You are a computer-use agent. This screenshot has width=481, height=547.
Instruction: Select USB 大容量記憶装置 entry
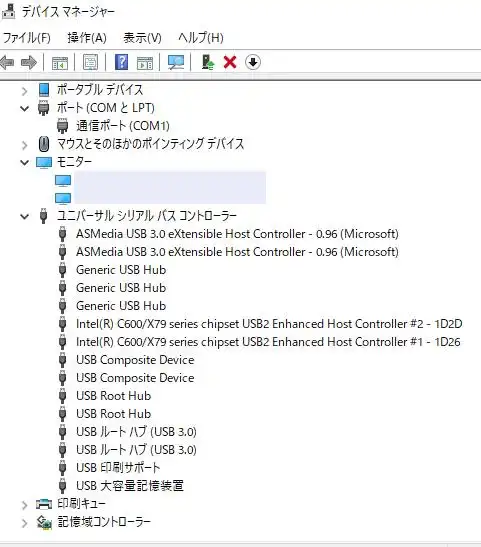[130, 486]
